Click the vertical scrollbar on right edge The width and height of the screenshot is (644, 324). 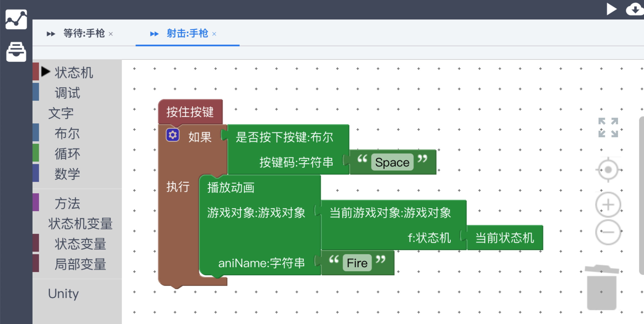[641, 196]
